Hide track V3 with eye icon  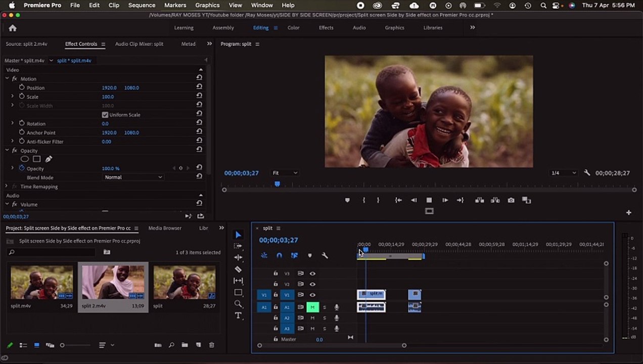coord(312,274)
